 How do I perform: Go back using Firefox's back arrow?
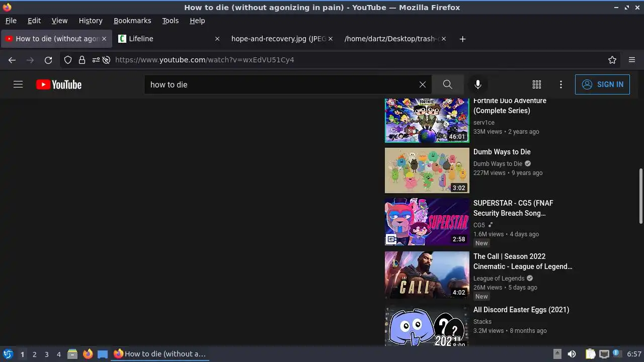point(12,60)
